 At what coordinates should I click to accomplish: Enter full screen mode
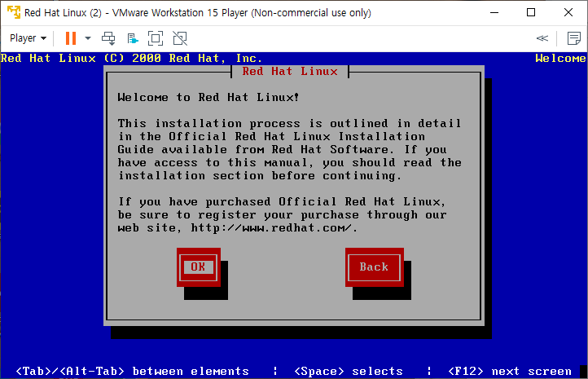[x=156, y=38]
